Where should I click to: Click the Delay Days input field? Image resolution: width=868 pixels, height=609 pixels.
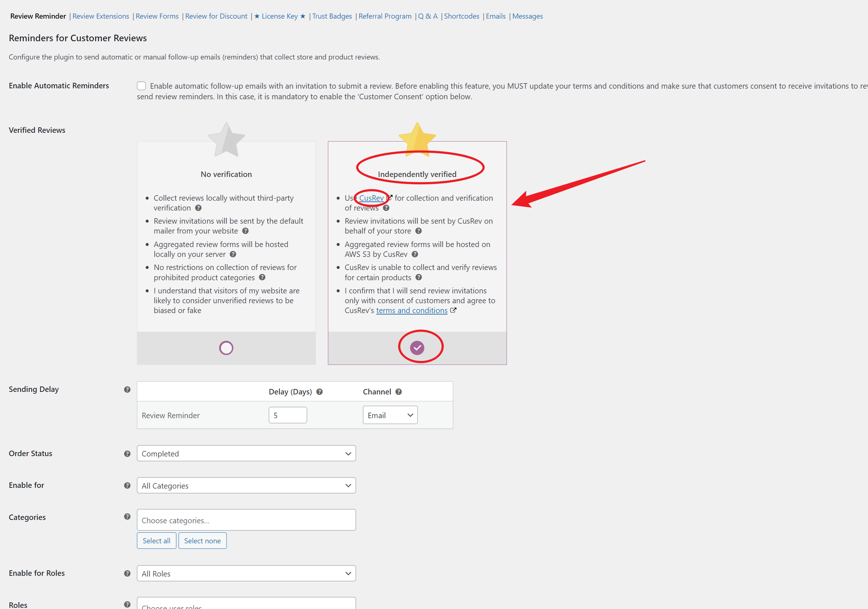pyautogui.click(x=288, y=415)
